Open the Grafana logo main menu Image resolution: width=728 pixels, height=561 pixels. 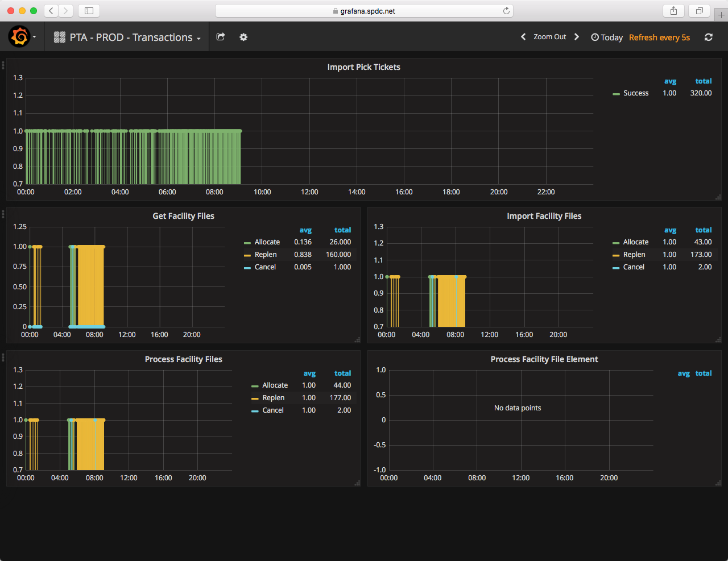tap(22, 37)
